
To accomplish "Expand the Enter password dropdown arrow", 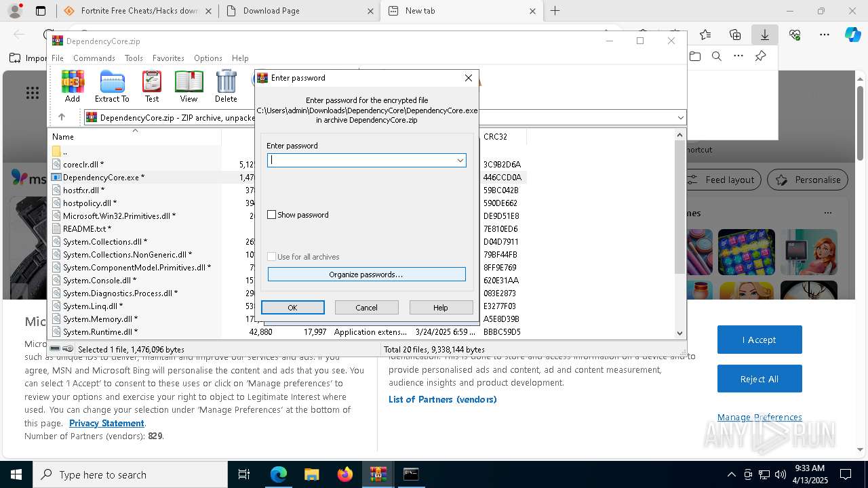I will (460, 161).
